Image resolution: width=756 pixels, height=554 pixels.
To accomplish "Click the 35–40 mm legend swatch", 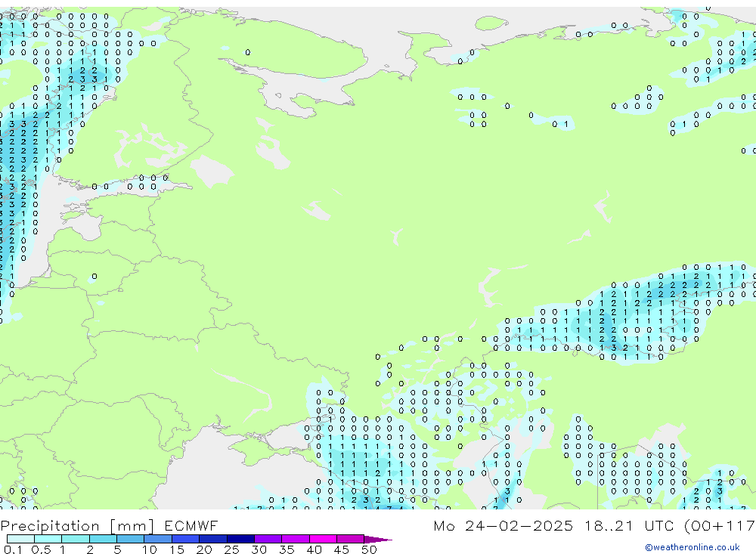I will tap(296, 539).
